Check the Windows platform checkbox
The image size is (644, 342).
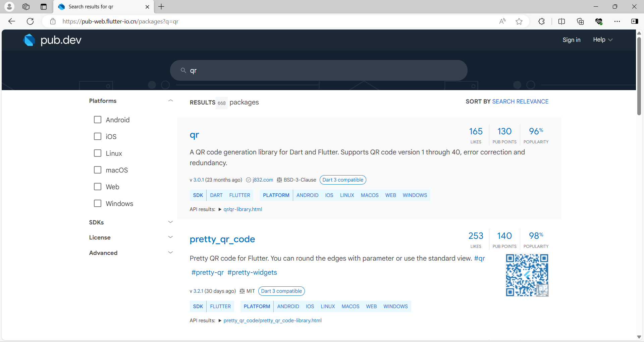tap(98, 203)
